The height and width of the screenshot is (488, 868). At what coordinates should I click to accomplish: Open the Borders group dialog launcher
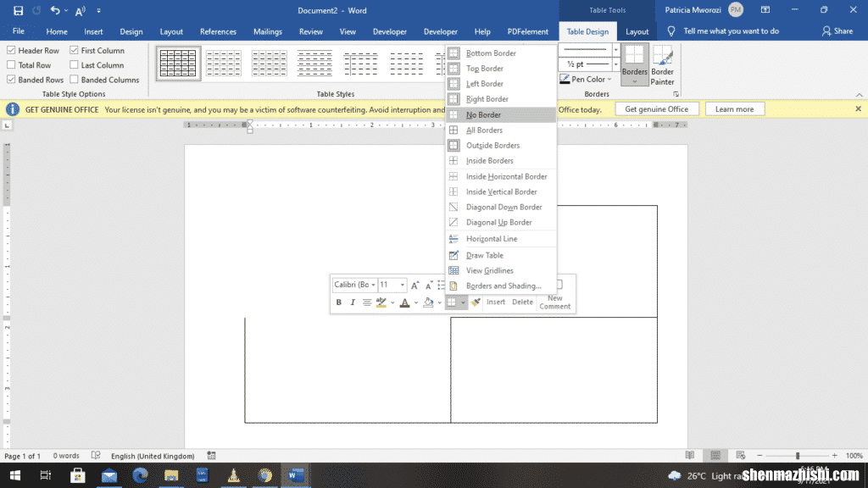pos(676,94)
